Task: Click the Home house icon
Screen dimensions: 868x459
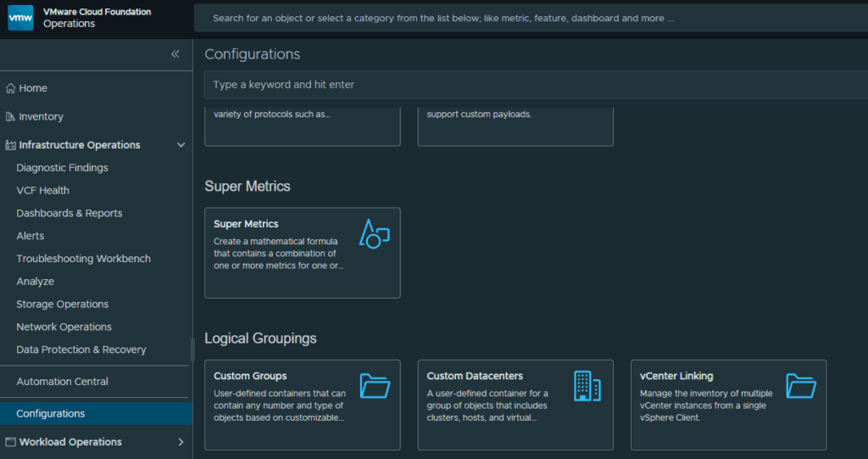Action: point(10,88)
